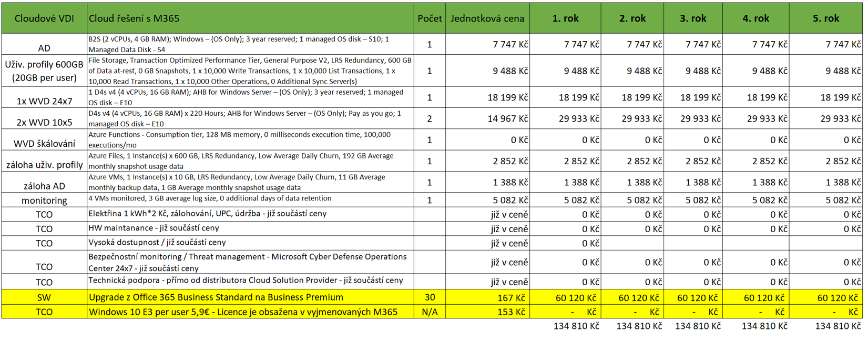Click the 'Cloudové VDI' header cell
The width and height of the screenshot is (868, 340).
coord(44,18)
